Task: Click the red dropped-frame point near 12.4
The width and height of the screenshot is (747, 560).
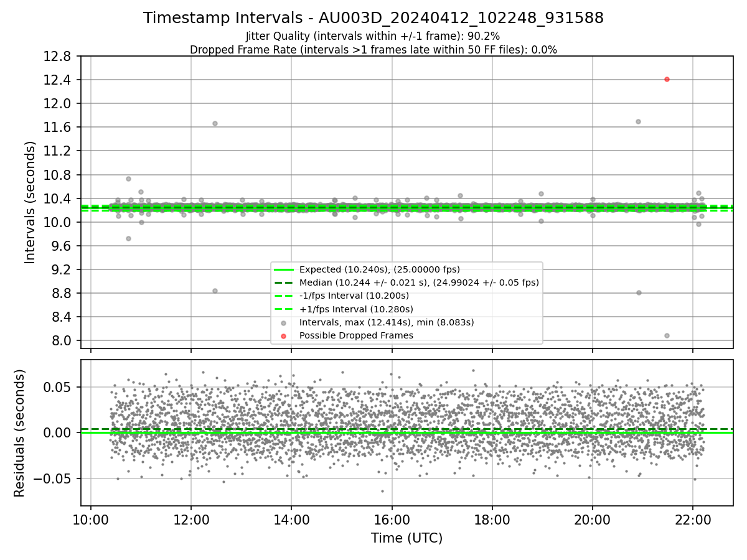Action: (x=667, y=79)
